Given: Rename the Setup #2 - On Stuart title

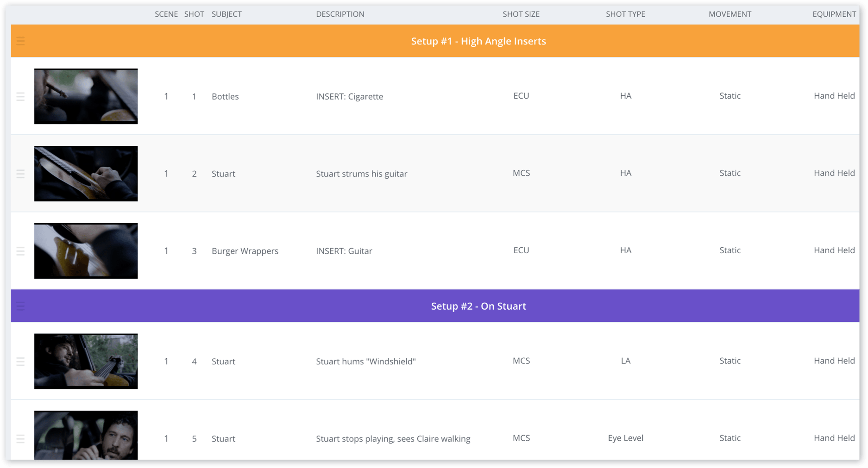Looking at the screenshot, I should [478, 306].
